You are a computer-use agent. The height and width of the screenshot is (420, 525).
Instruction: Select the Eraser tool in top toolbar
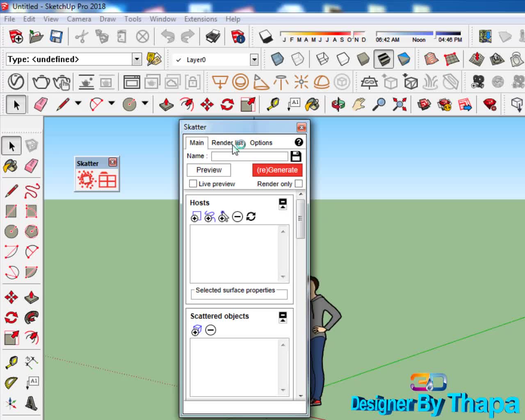41,104
